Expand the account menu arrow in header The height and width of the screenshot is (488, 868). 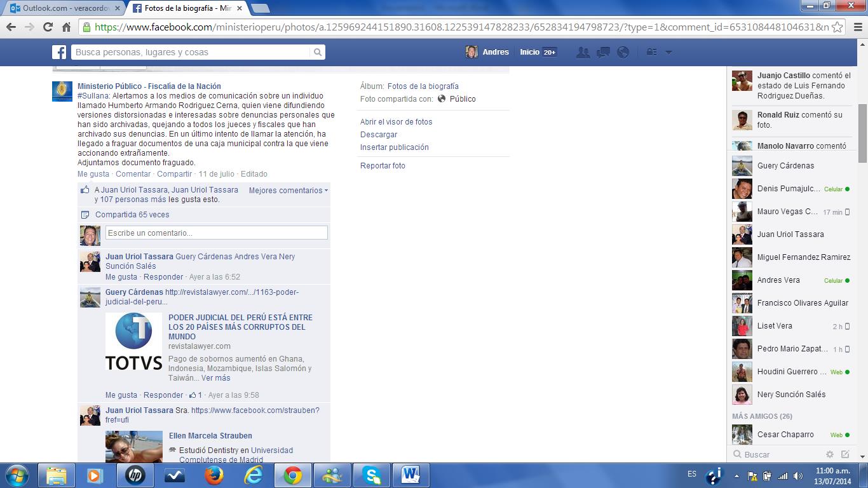tap(668, 53)
